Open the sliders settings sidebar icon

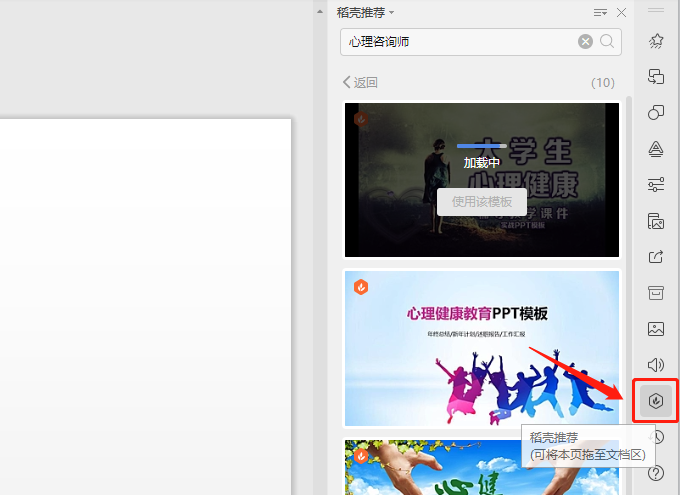656,185
